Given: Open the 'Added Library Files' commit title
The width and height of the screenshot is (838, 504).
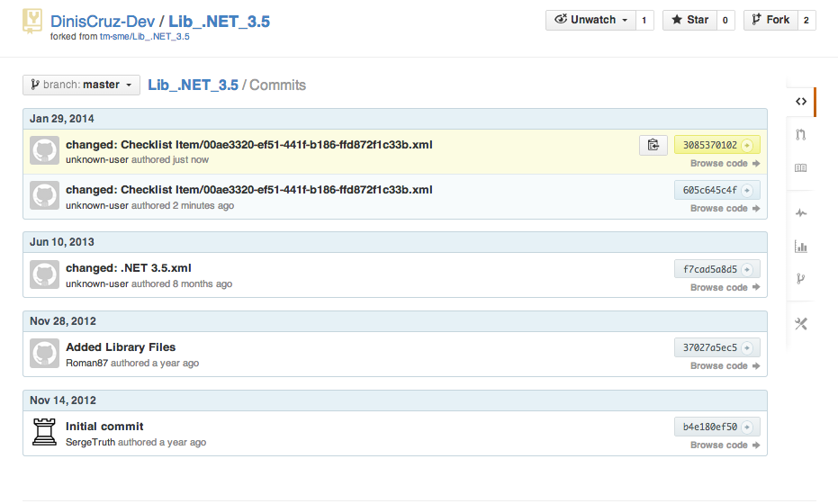Looking at the screenshot, I should click(x=121, y=347).
